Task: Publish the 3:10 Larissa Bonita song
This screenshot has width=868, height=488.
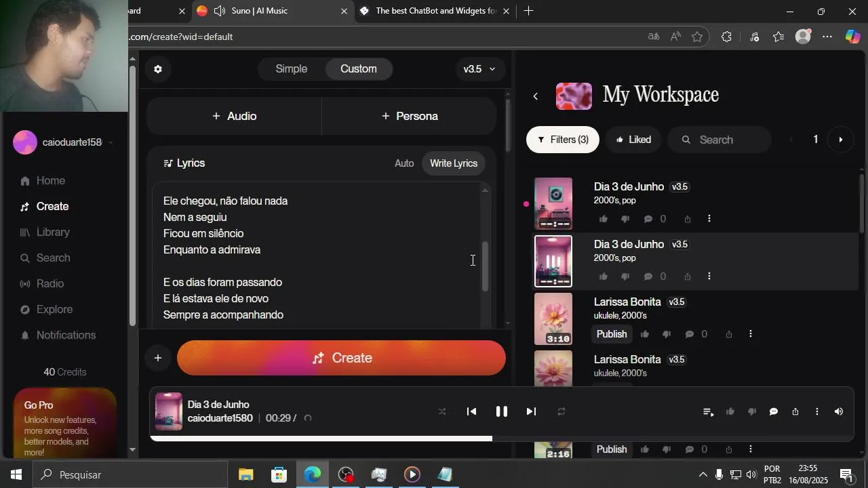Action: (612, 334)
